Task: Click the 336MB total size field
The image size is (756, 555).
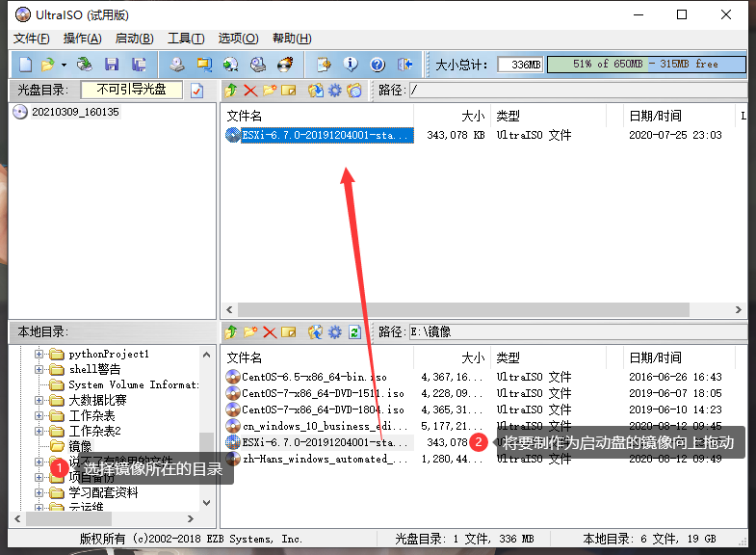Action: pos(520,65)
